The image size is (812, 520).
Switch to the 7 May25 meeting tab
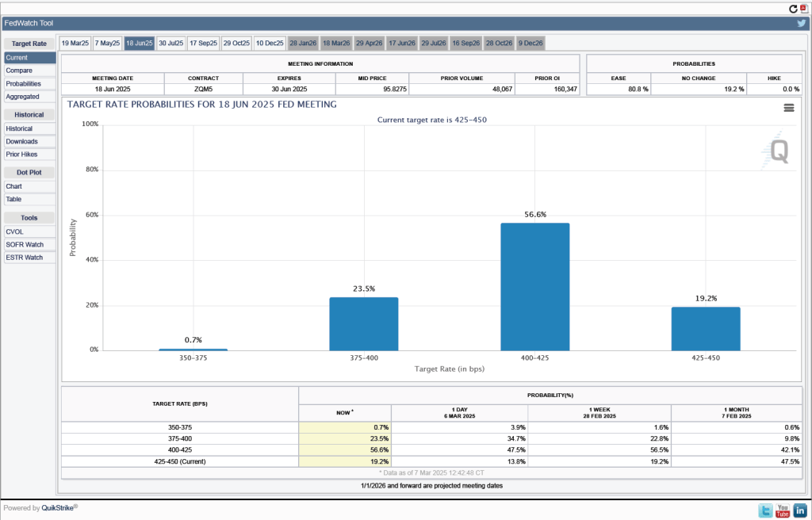coord(108,43)
